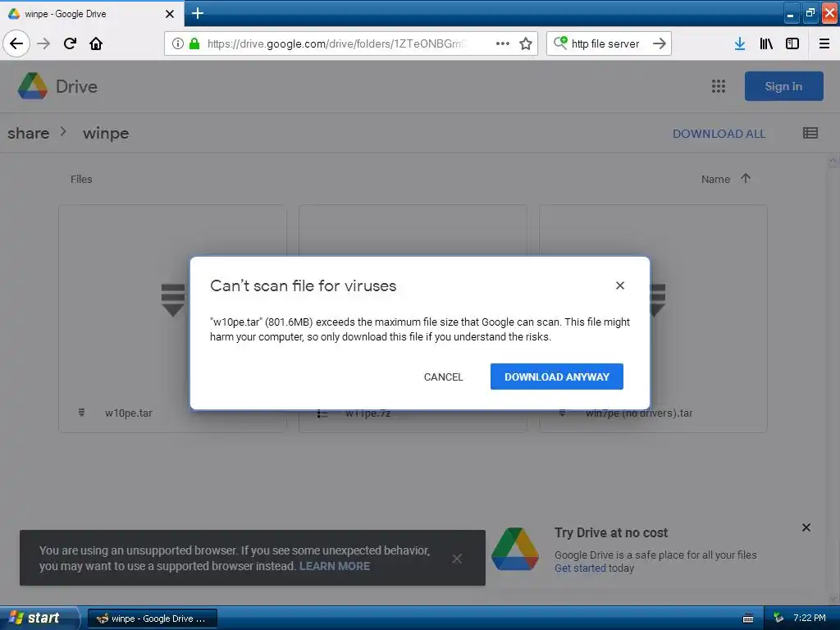Screen dimensions: 840x630
Task: Open the browser home page
Action: tap(96, 43)
